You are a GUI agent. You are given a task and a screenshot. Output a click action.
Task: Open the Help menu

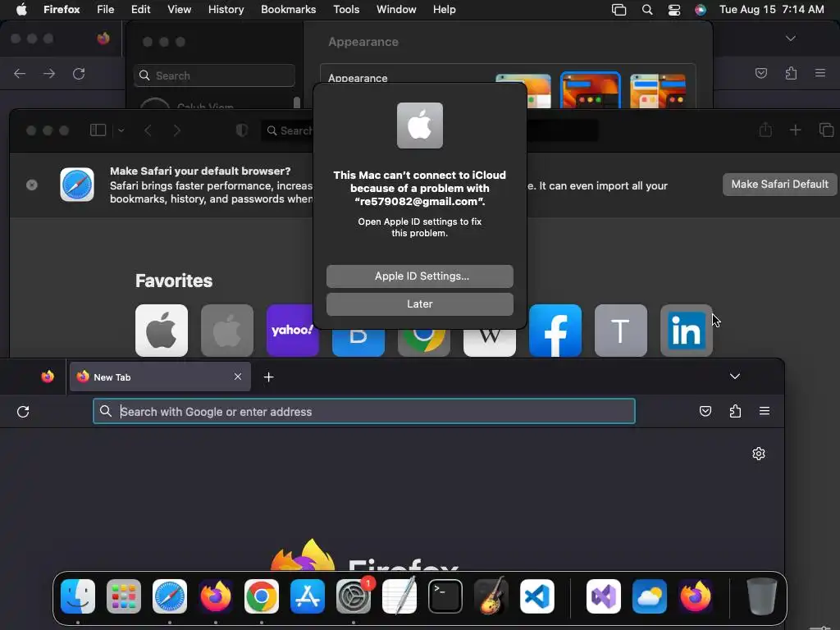[444, 9]
